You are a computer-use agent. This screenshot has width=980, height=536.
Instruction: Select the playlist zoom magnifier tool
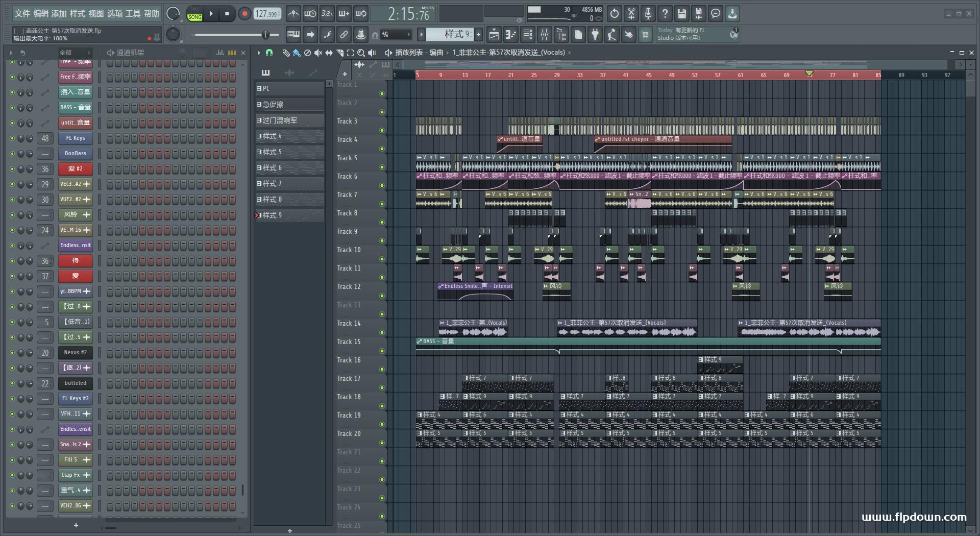[x=361, y=53]
